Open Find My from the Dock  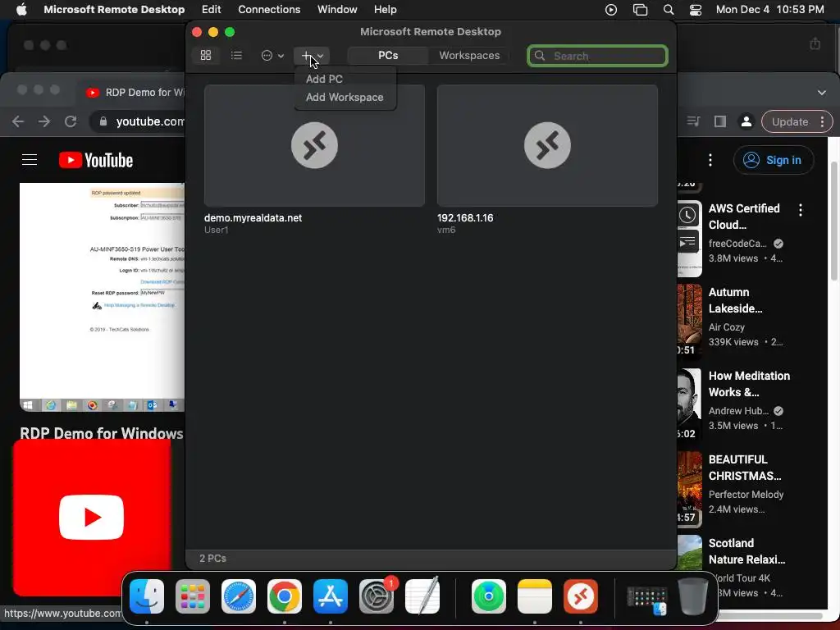489,596
